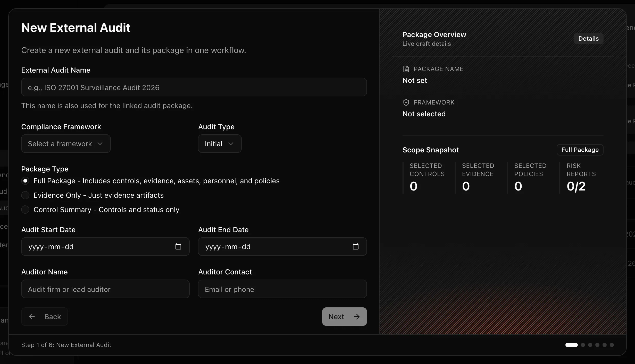Image resolution: width=635 pixels, height=364 pixels.
Task: Click the active first step indicator pill
Action: pos(571,345)
